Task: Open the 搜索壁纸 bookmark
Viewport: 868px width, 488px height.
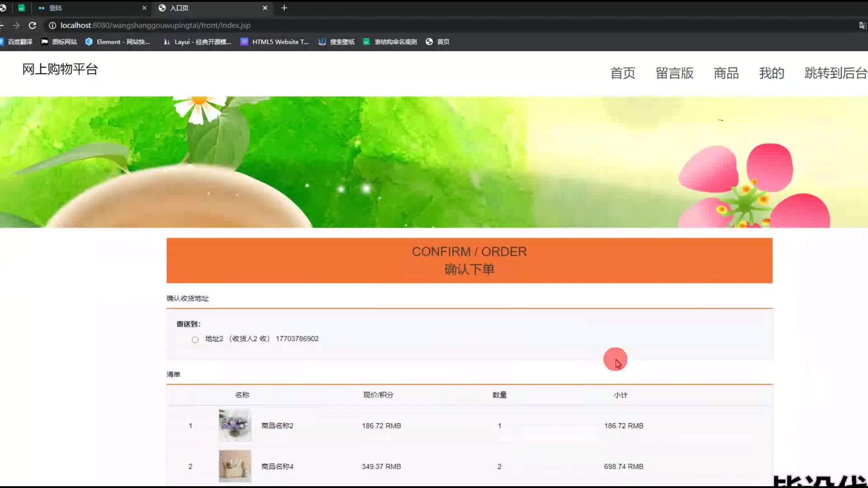Action: click(x=336, y=42)
